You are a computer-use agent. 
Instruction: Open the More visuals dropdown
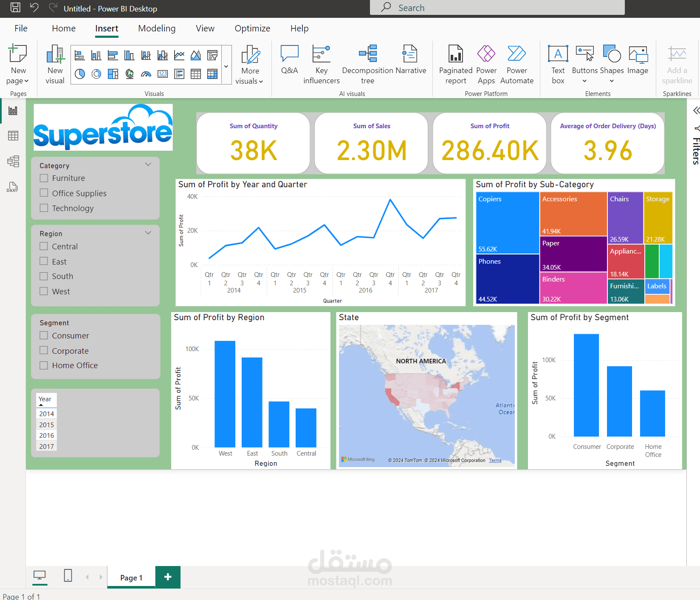point(250,65)
